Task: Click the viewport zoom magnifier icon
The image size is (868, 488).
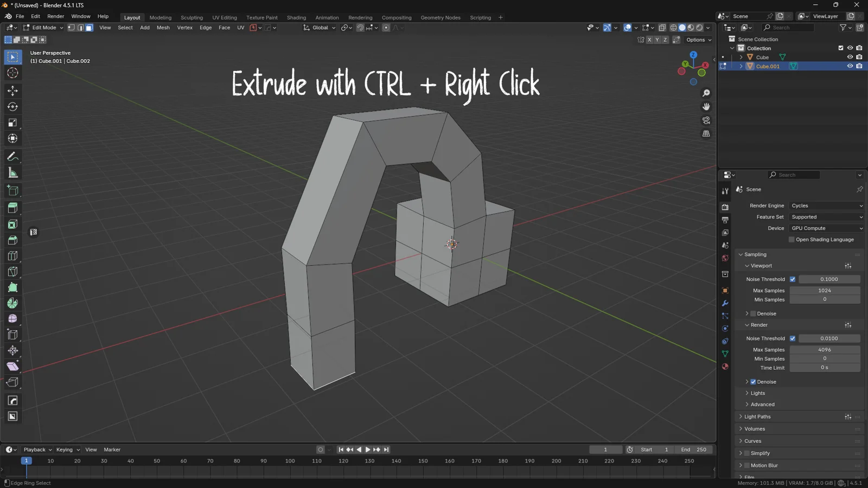Action: click(x=706, y=93)
